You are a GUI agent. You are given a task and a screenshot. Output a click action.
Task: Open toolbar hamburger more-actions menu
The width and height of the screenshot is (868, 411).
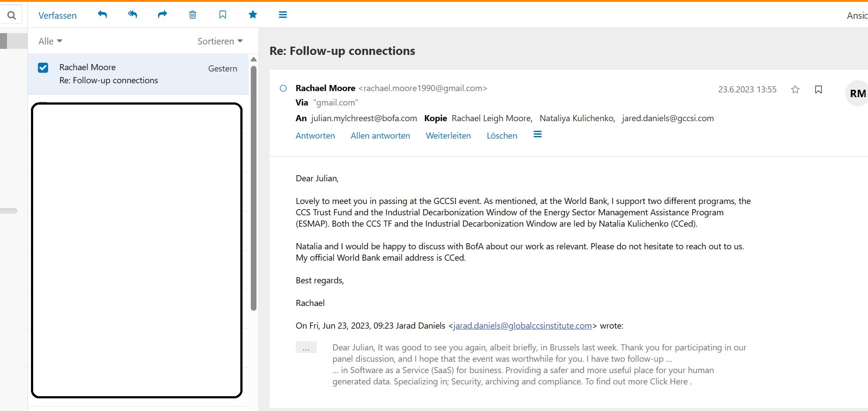click(x=283, y=15)
